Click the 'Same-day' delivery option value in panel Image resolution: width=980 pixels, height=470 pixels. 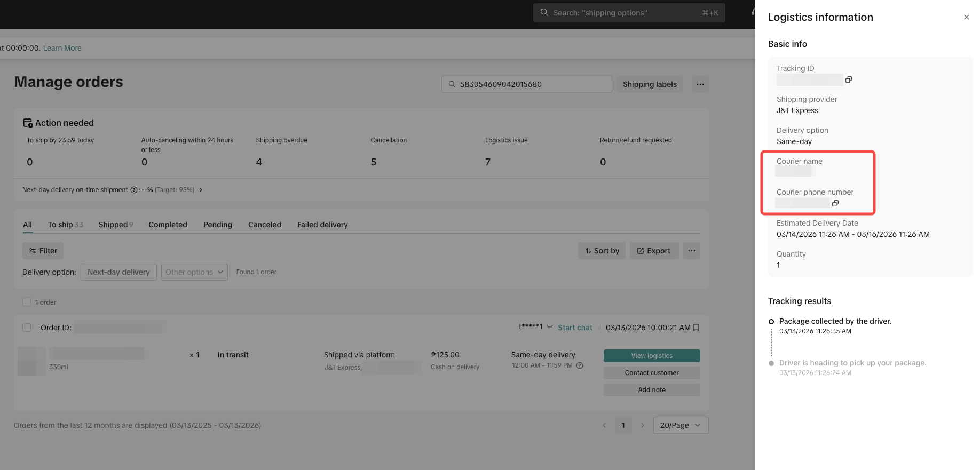coord(794,141)
